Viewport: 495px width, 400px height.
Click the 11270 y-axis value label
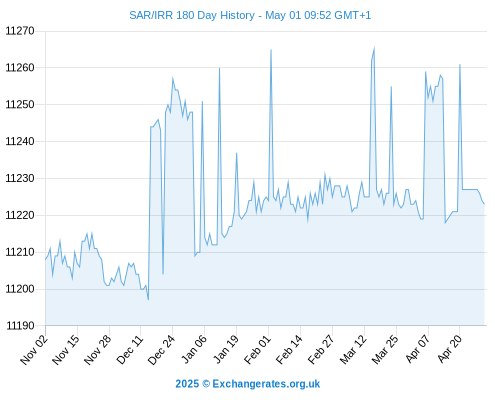pos(20,31)
